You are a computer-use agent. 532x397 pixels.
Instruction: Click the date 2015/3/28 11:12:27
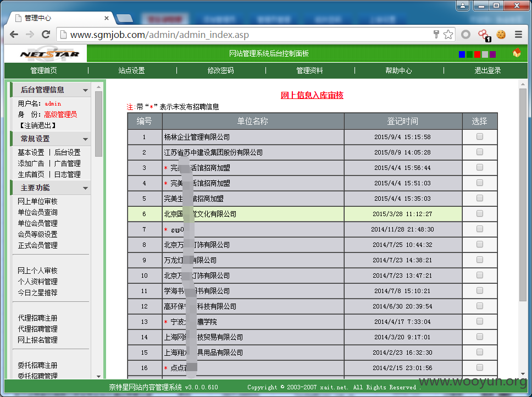click(x=402, y=214)
